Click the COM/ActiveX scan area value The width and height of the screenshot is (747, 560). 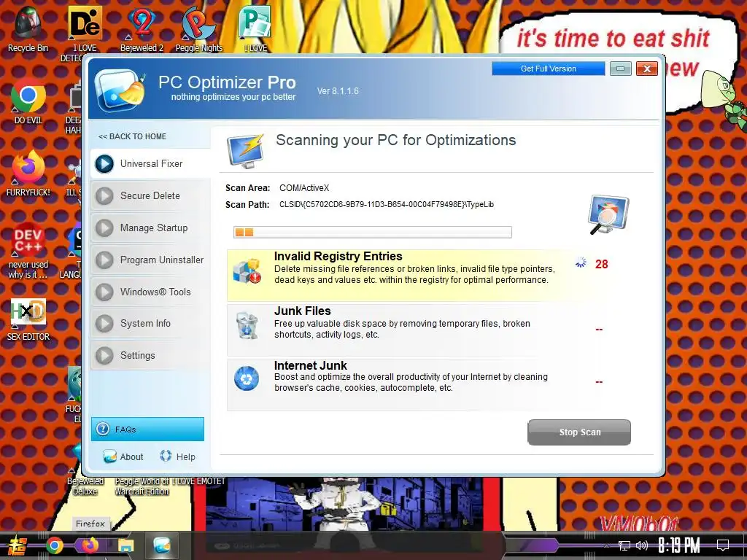point(304,188)
